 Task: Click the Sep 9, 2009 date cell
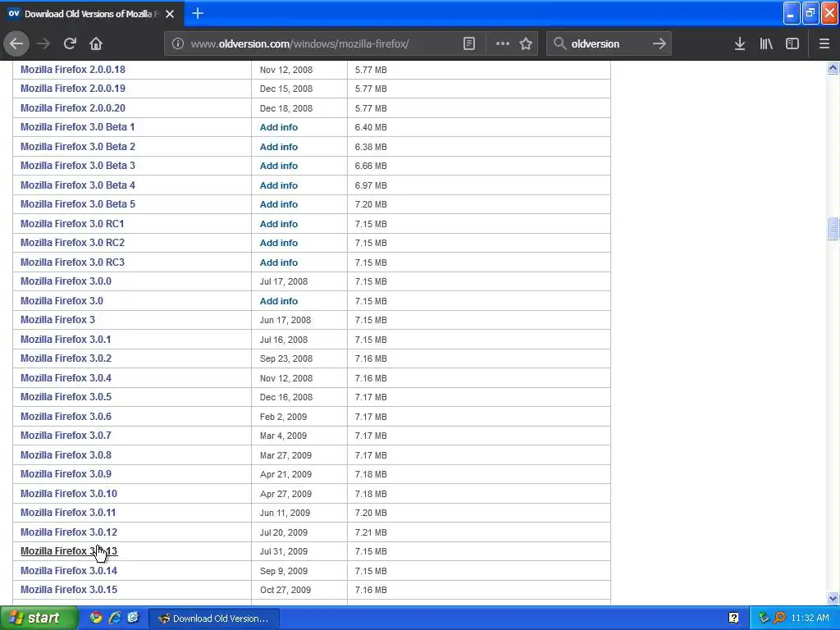tap(284, 571)
